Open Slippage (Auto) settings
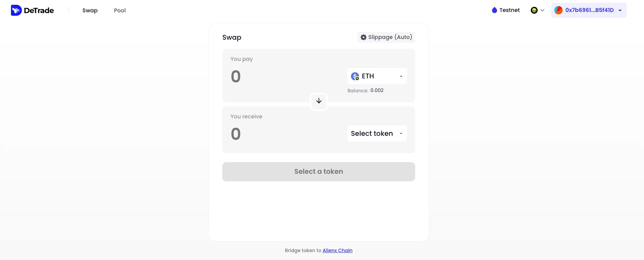This screenshot has width=644, height=260. [x=390, y=37]
